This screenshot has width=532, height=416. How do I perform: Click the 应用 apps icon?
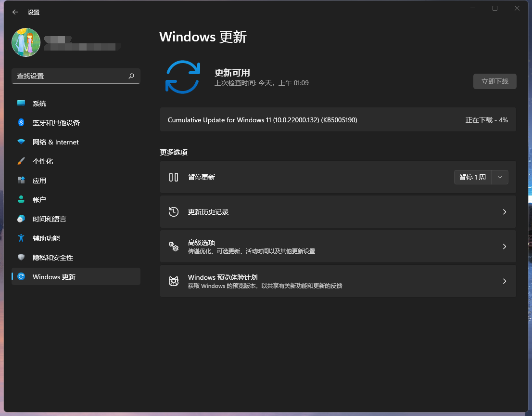21,181
